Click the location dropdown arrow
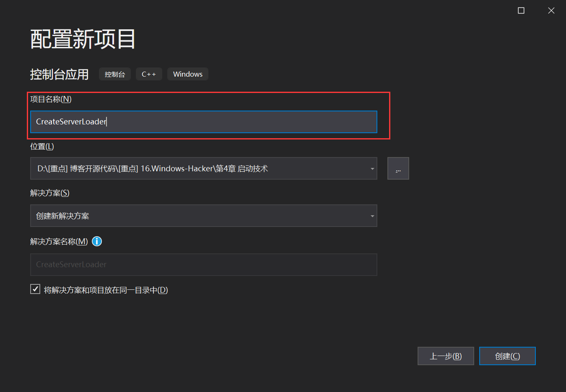 tap(372, 168)
